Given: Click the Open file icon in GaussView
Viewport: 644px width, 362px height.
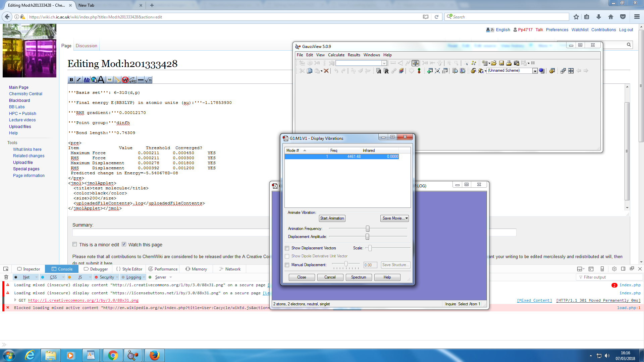Looking at the screenshot, I should pyautogui.click(x=493, y=63).
